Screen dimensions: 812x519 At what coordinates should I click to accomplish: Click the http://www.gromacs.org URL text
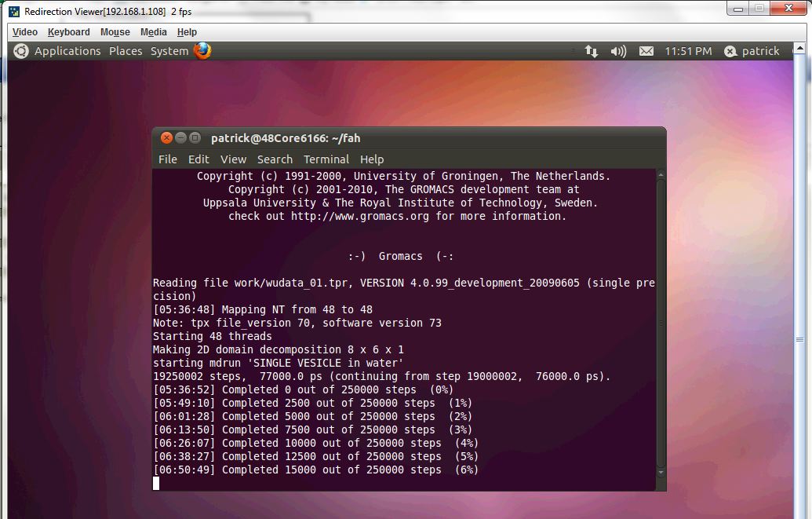click(x=360, y=216)
